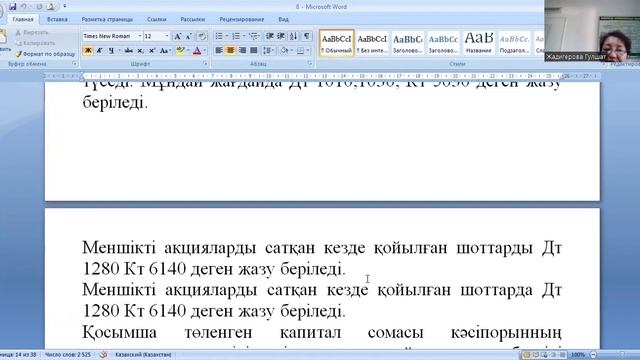Decrease paragraph indent
Screen dimensions: 640x360
pyautogui.click(x=269, y=36)
